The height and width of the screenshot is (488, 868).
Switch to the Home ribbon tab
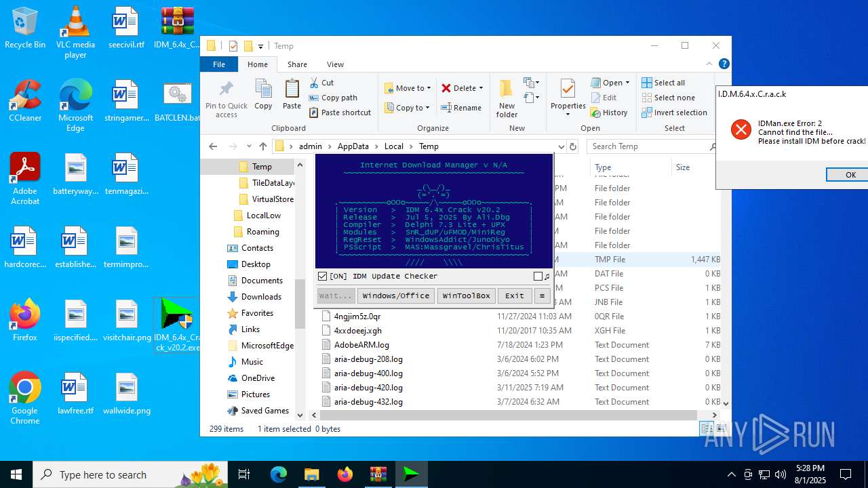(258, 64)
